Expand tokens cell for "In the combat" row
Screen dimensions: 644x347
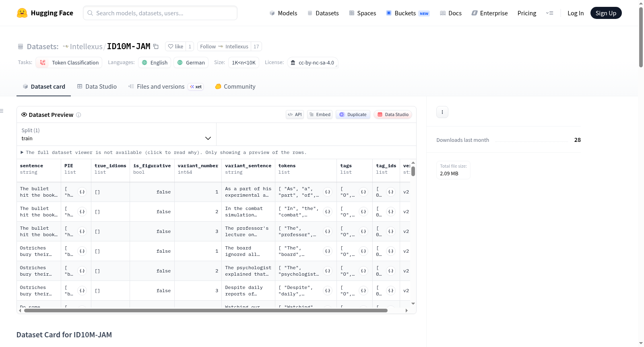pos(328,212)
